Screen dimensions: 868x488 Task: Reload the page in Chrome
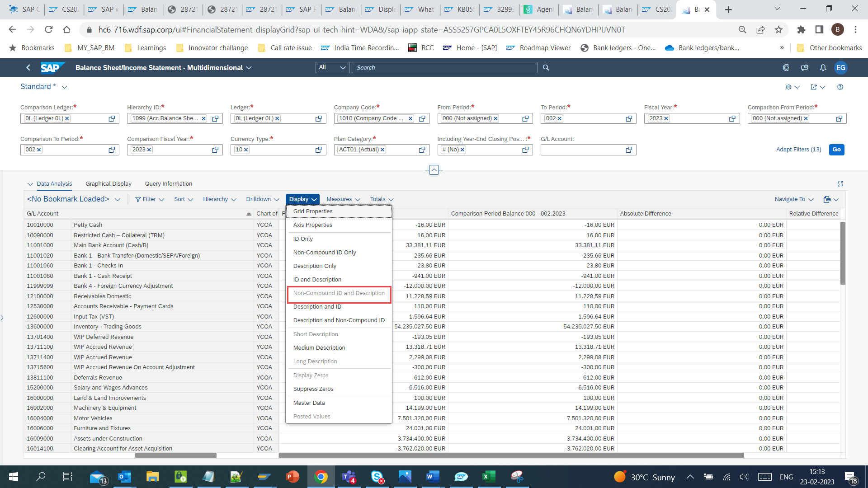point(49,30)
